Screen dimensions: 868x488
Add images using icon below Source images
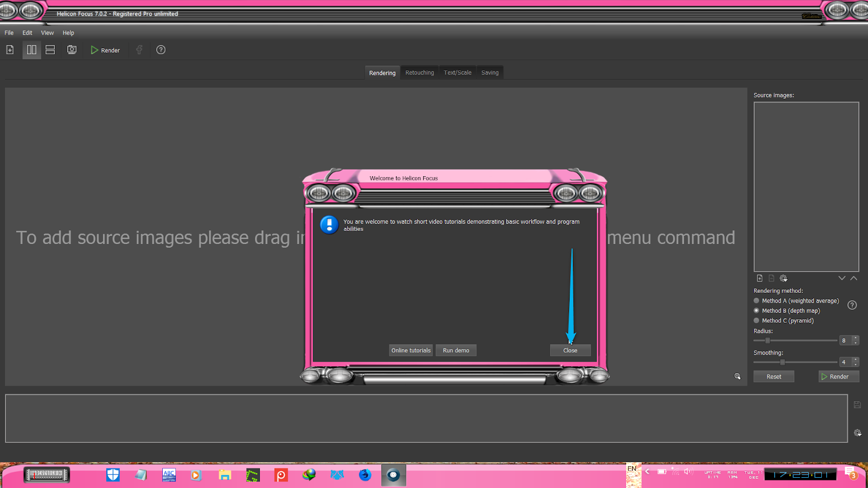tap(759, 278)
